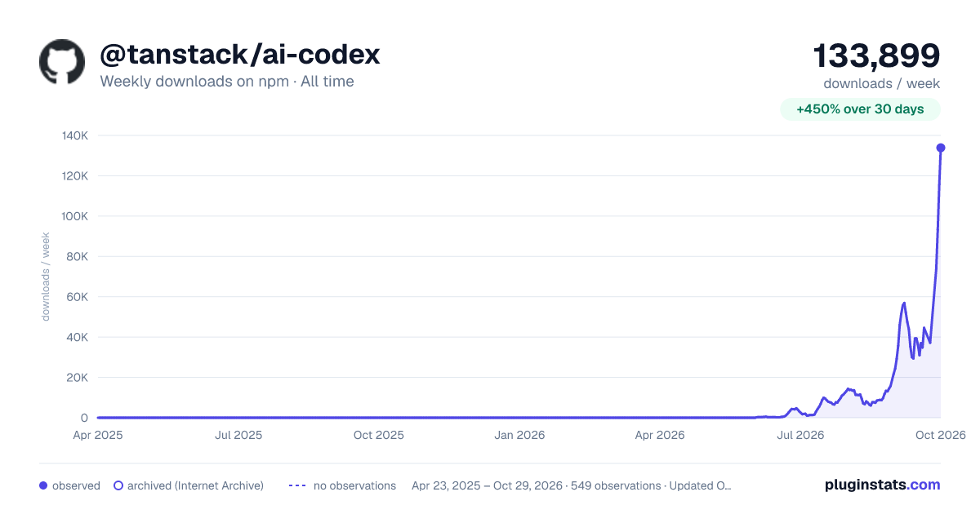The height and width of the screenshot is (514, 980).
Task: Click the '+450% over 30 days' badge
Action: pos(861,109)
